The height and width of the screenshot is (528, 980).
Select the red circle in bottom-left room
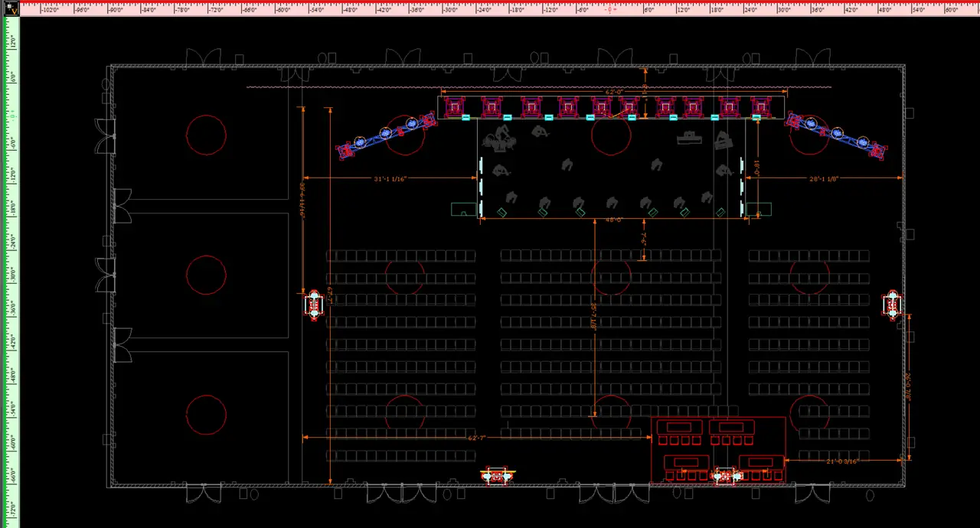(x=206, y=415)
